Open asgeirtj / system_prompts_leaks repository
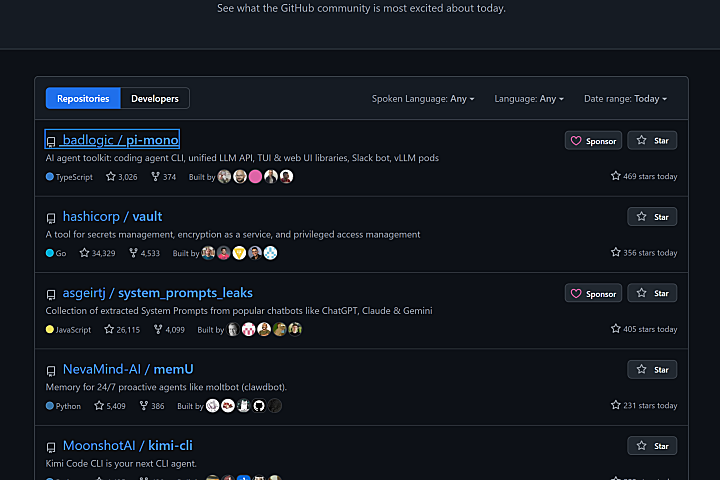The height and width of the screenshot is (480, 720). click(x=158, y=293)
